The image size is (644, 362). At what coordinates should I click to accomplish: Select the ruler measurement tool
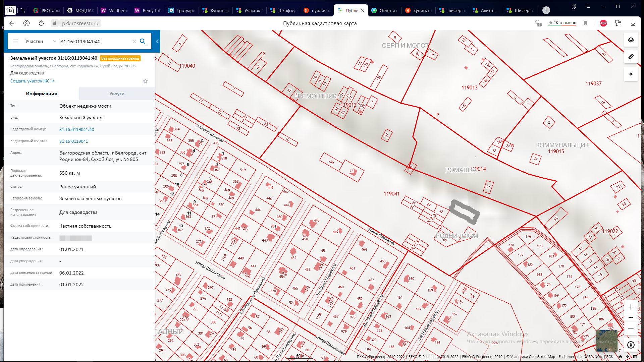click(631, 57)
